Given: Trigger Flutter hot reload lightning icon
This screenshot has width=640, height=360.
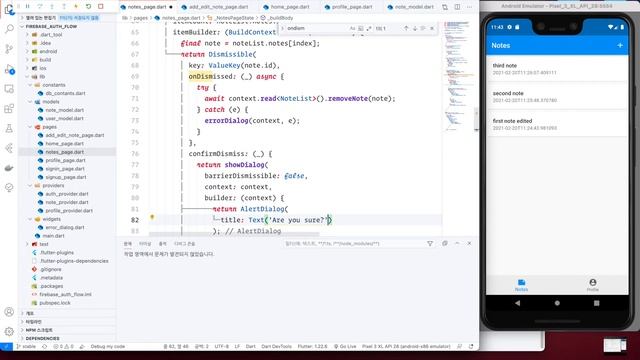Looking at the screenshot, I should coord(76,7).
